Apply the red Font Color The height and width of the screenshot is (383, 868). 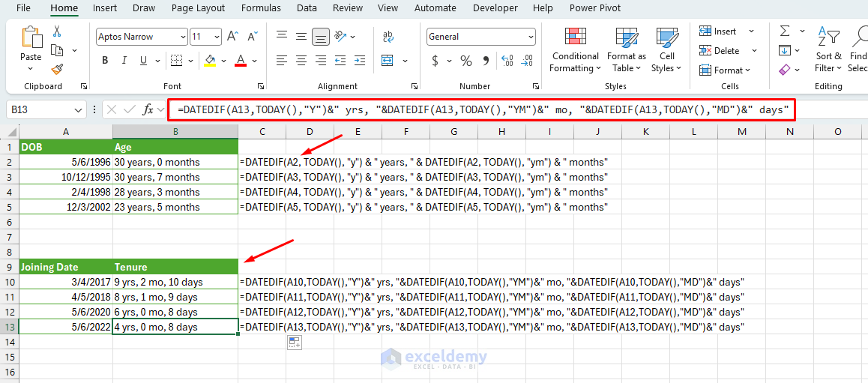click(x=241, y=60)
